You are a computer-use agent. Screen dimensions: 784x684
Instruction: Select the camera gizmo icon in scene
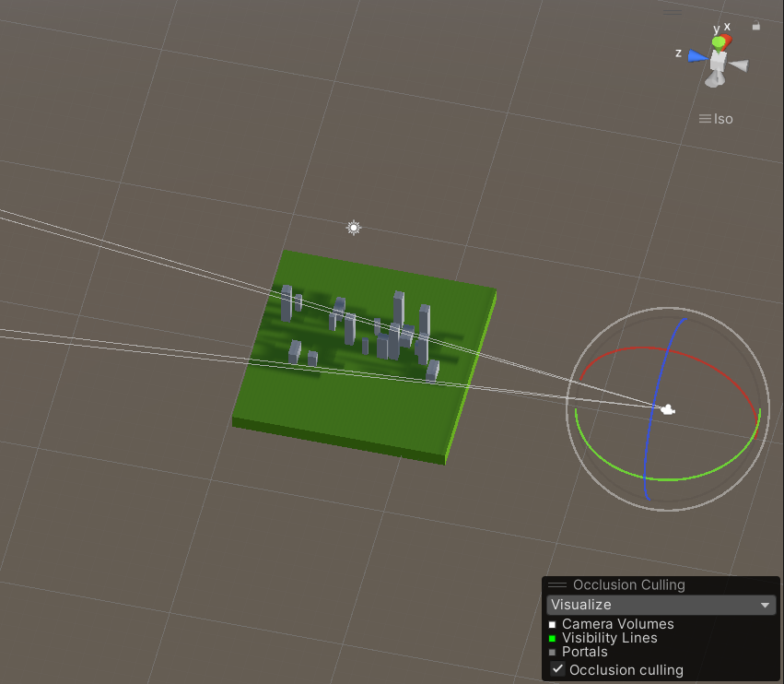[x=667, y=409]
